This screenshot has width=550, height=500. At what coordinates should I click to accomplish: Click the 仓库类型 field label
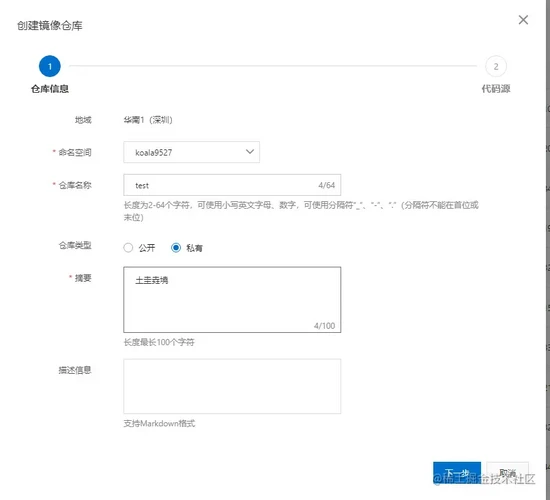[x=75, y=245]
